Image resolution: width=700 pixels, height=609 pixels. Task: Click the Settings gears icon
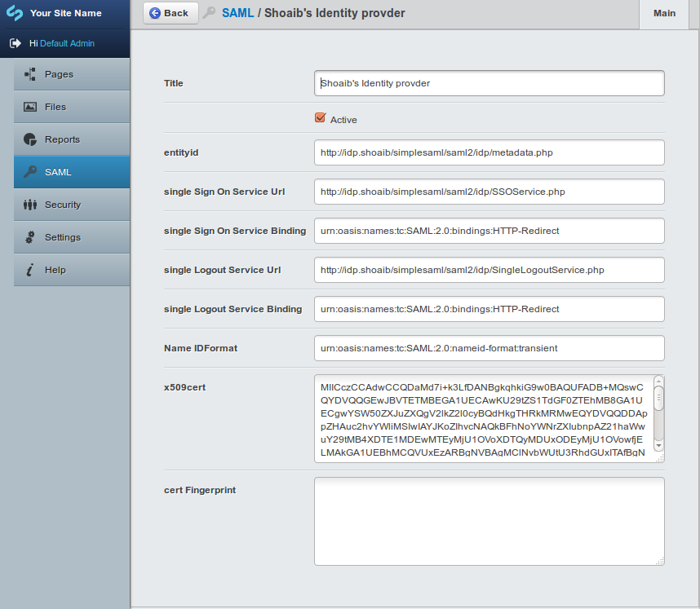[x=30, y=237]
